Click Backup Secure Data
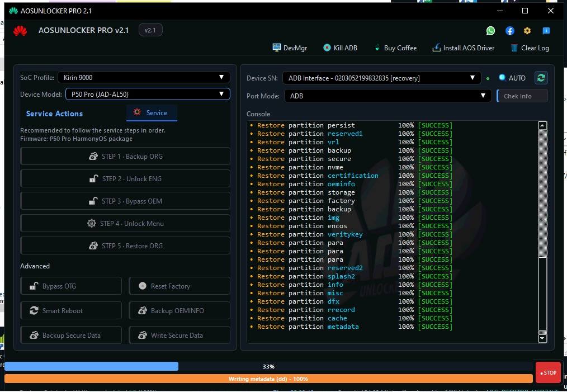 pyautogui.click(x=71, y=335)
